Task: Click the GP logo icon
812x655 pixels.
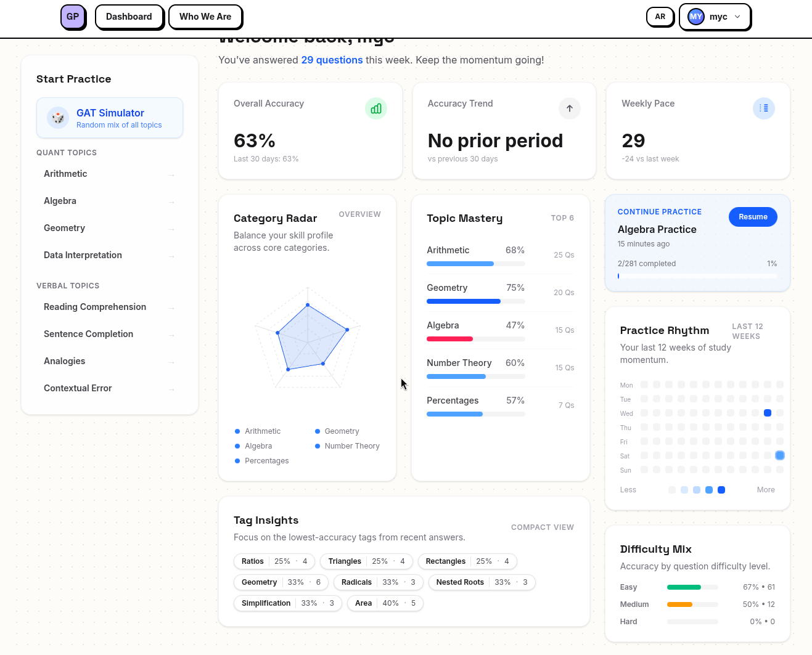Action: (x=73, y=17)
